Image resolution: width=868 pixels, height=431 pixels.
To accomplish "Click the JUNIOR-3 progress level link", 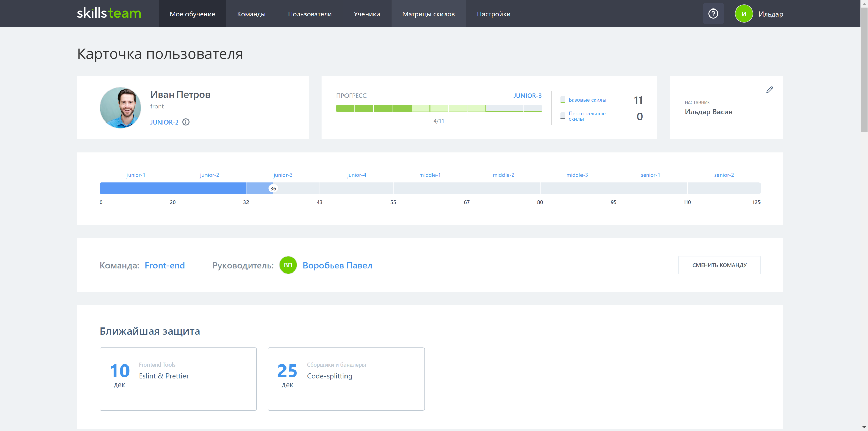I will click(527, 96).
